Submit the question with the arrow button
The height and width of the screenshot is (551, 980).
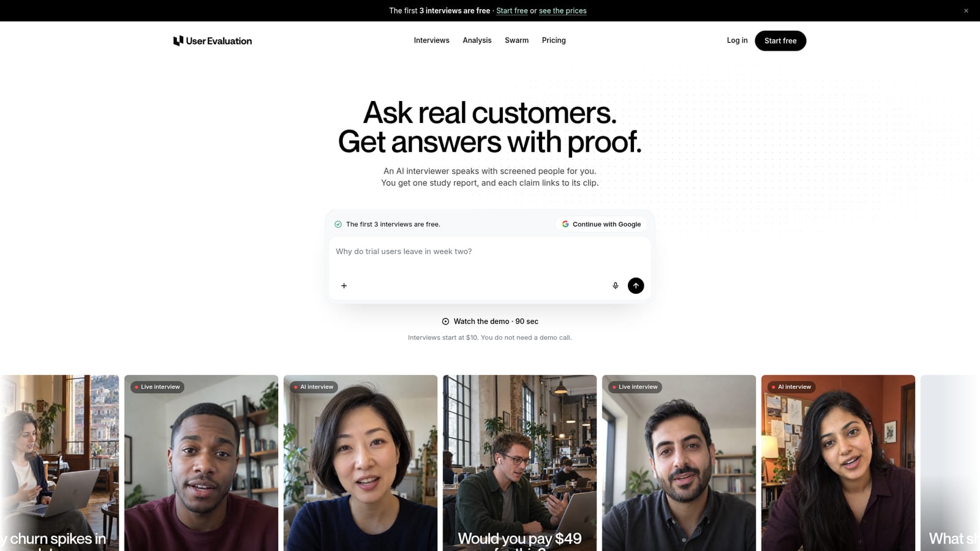pos(636,286)
